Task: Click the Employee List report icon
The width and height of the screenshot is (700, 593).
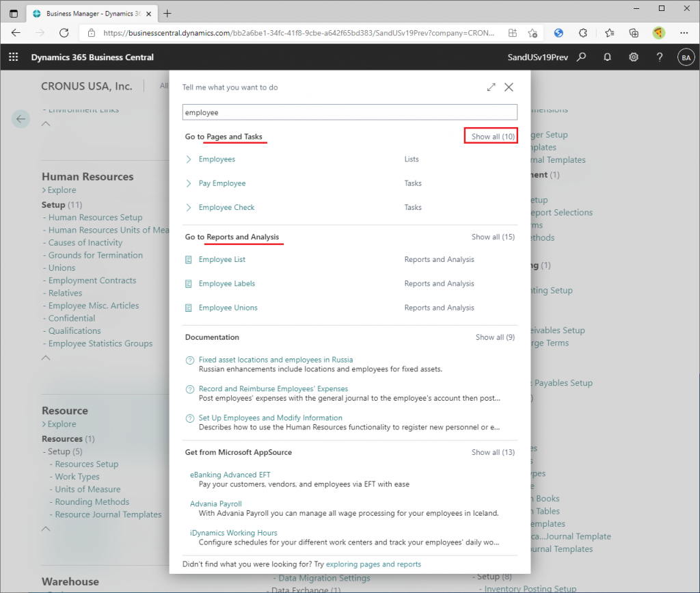Action: click(189, 259)
